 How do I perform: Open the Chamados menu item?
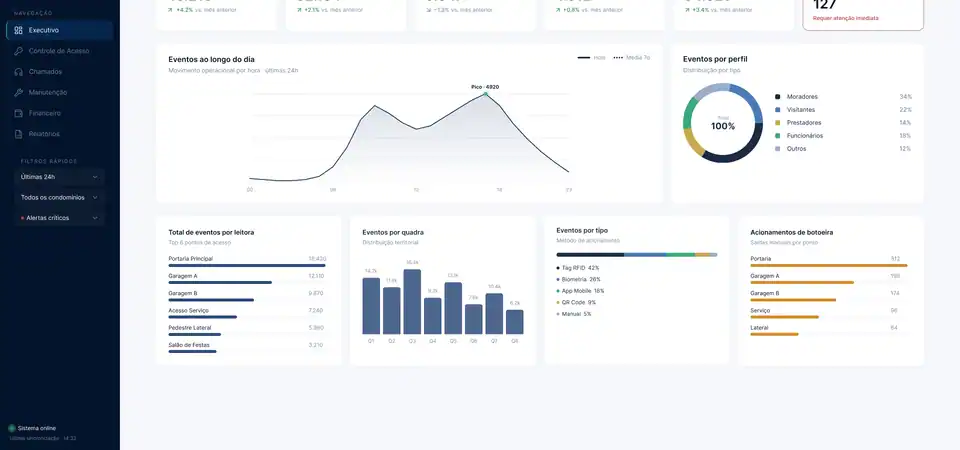pos(59,72)
